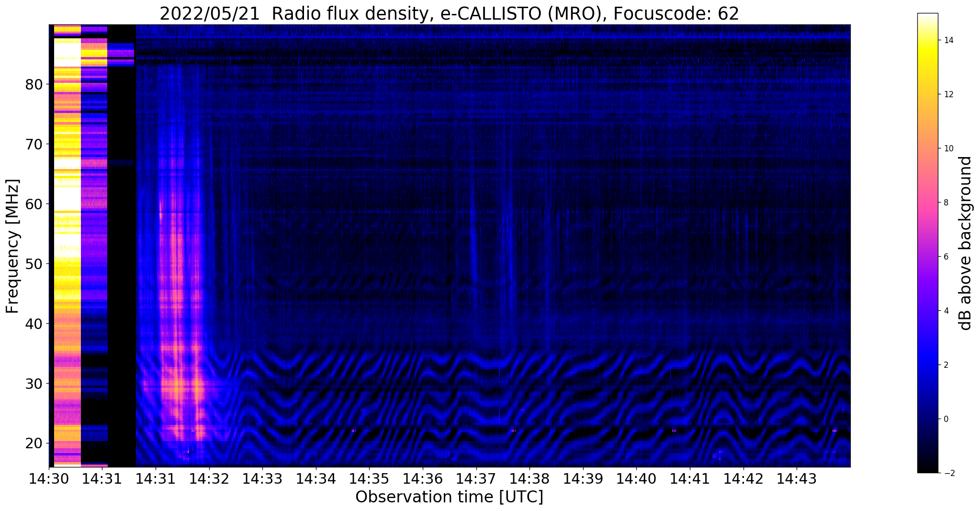Click the 60 tick on the frequency axis
This screenshot has width=980, height=511.
[x=34, y=204]
